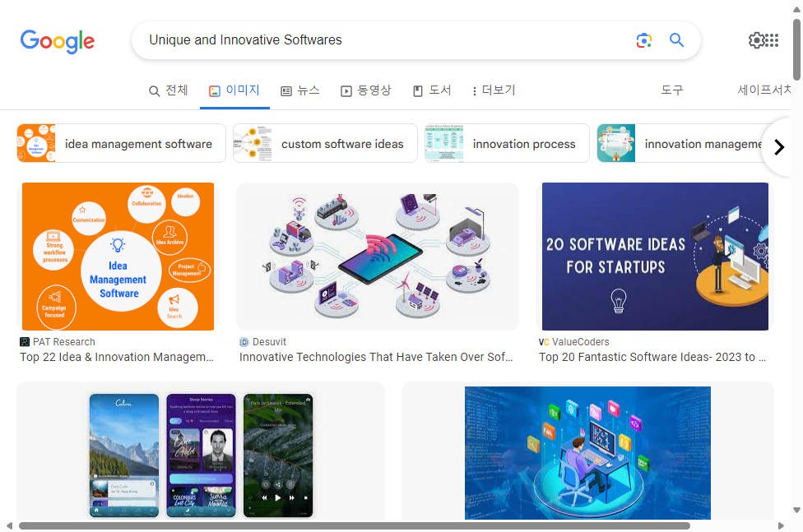Search by image with Google Lens icon
803x532 pixels.
pyautogui.click(x=643, y=40)
